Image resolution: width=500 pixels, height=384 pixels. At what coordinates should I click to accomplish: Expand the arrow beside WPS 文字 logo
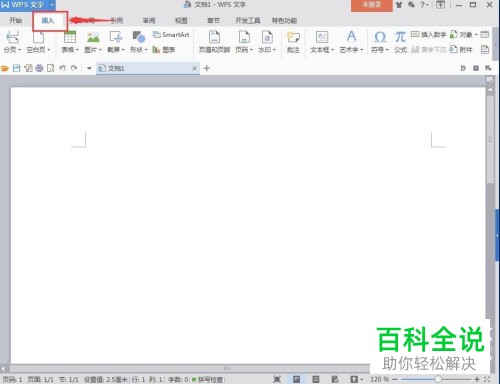[x=52, y=5]
